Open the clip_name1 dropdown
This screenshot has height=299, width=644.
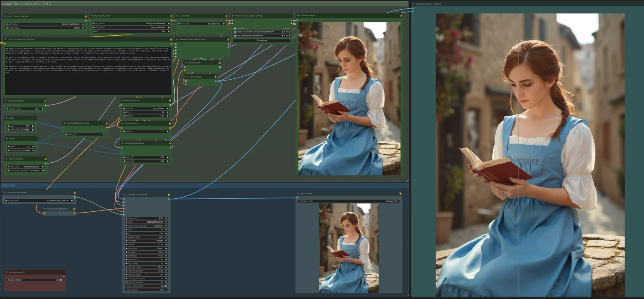[132, 24]
